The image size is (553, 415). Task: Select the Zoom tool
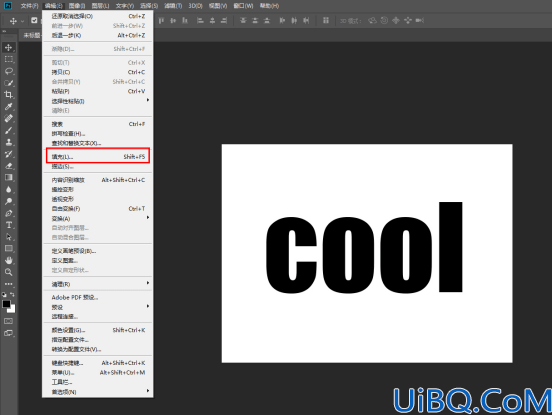(9, 272)
